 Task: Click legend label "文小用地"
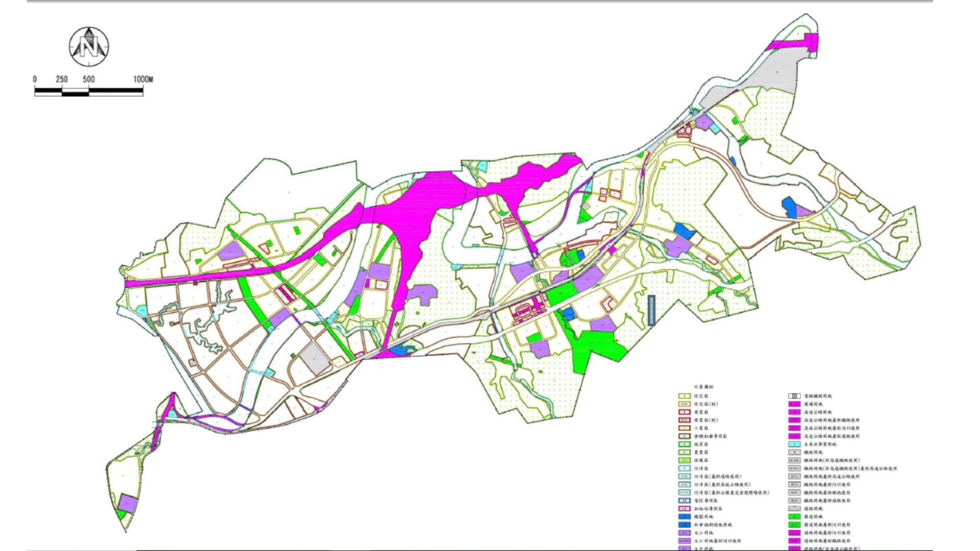point(704,533)
